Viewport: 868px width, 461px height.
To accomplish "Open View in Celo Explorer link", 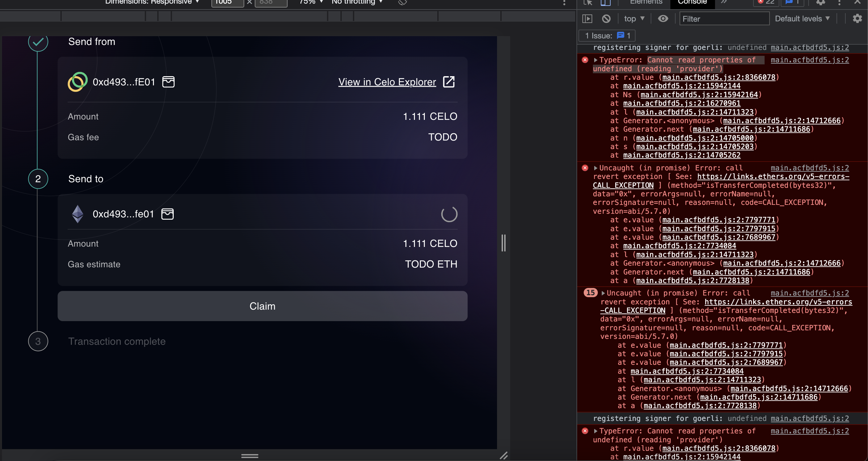I will point(386,82).
